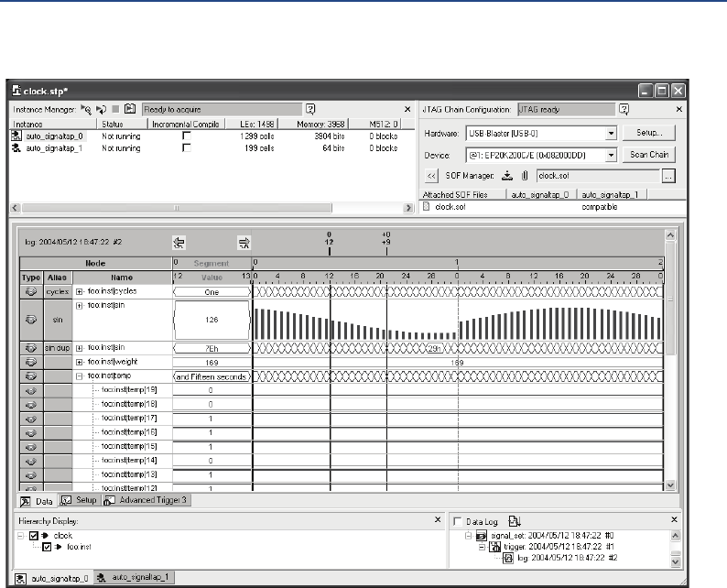Uncheck the foo:inst hierarchy checkbox

coord(49,548)
